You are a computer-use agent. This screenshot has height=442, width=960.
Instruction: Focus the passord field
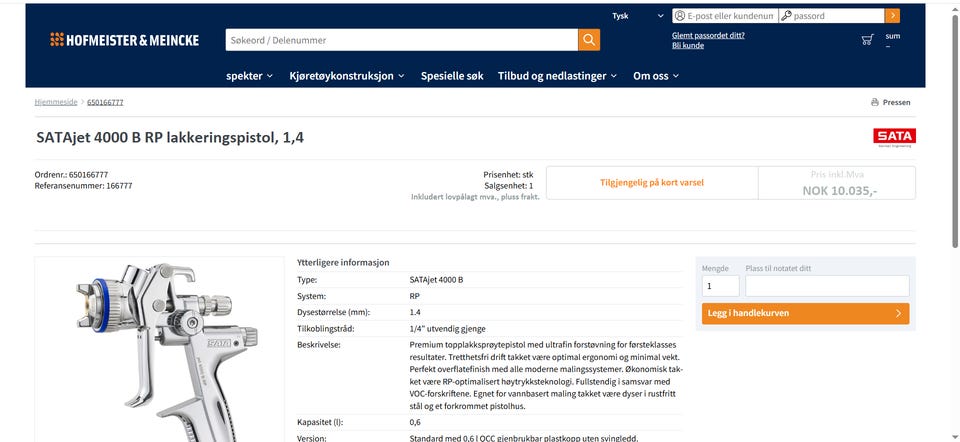831,16
